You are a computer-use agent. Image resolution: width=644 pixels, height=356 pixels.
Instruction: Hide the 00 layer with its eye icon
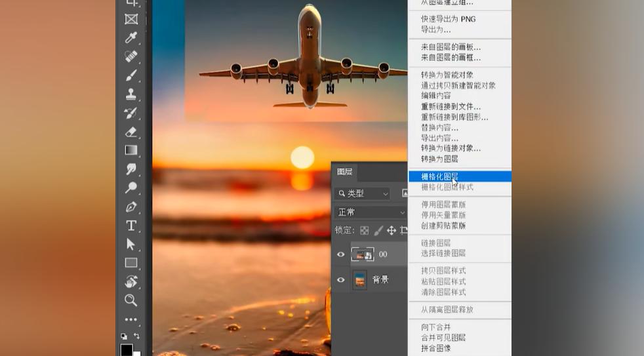click(341, 254)
